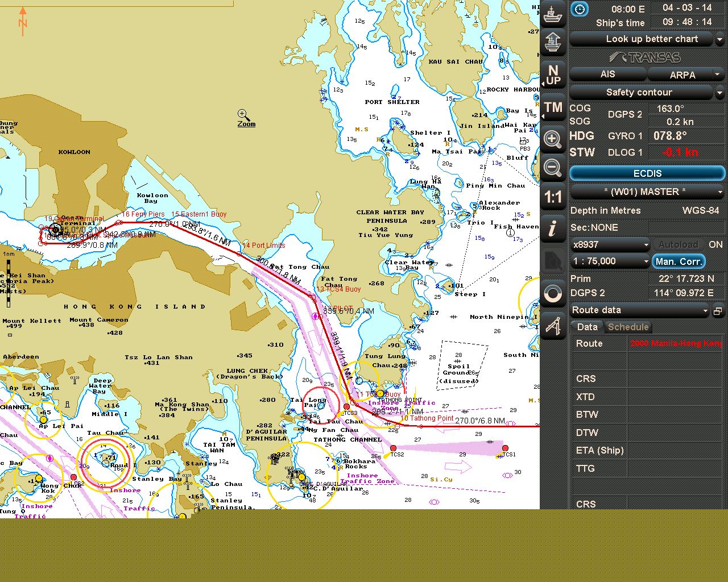Select the divider compass measuring tool
The width and height of the screenshot is (728, 582).
coord(552,326)
